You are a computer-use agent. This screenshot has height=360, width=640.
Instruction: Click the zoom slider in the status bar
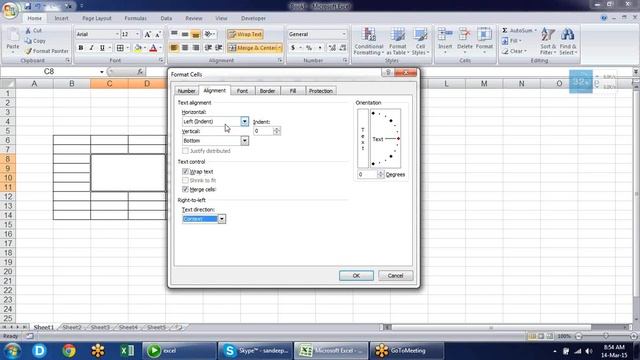pyautogui.click(x=606, y=336)
